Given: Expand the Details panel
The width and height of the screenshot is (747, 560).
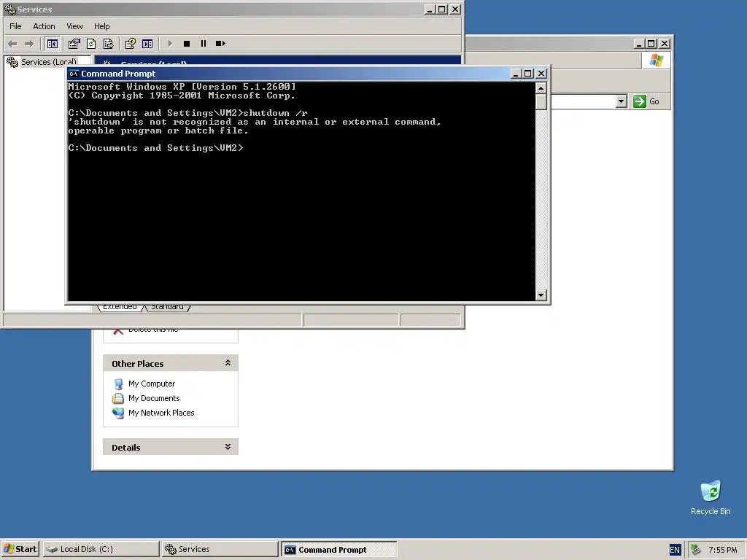Looking at the screenshot, I should [228, 447].
